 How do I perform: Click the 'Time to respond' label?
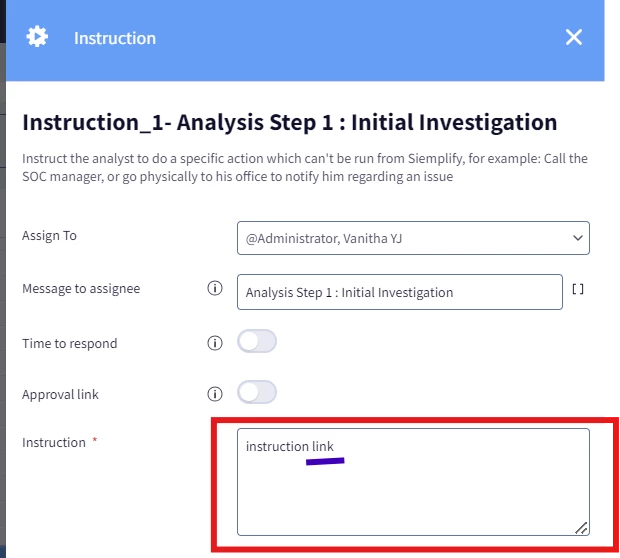pos(70,344)
